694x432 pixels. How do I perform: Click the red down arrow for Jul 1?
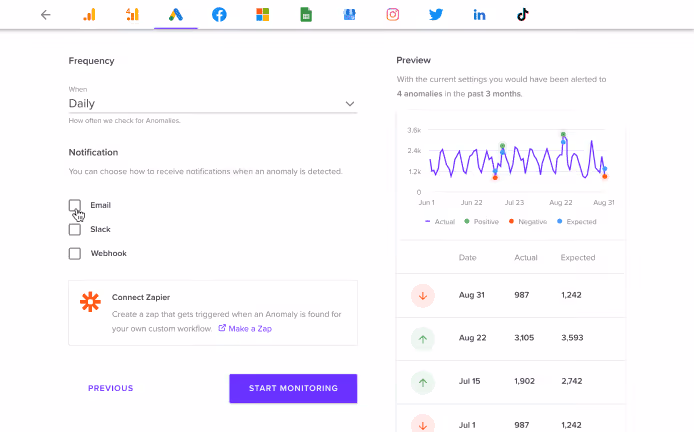pos(423,424)
